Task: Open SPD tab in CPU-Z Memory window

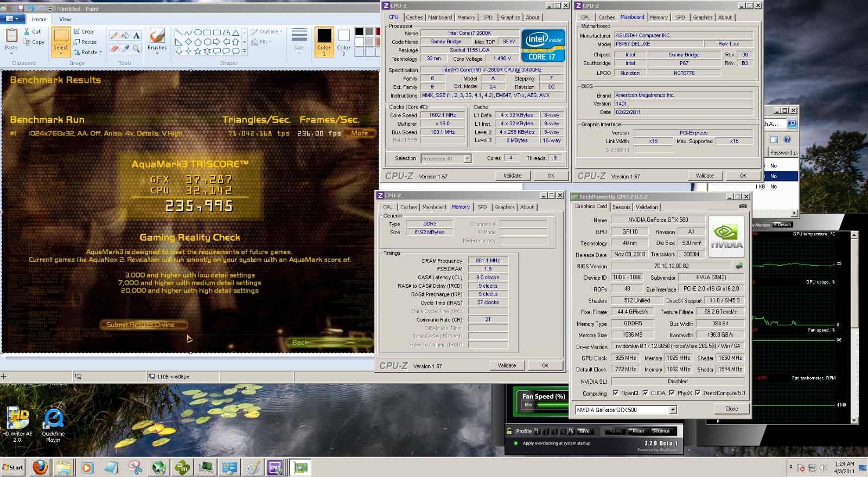Action: pos(482,207)
